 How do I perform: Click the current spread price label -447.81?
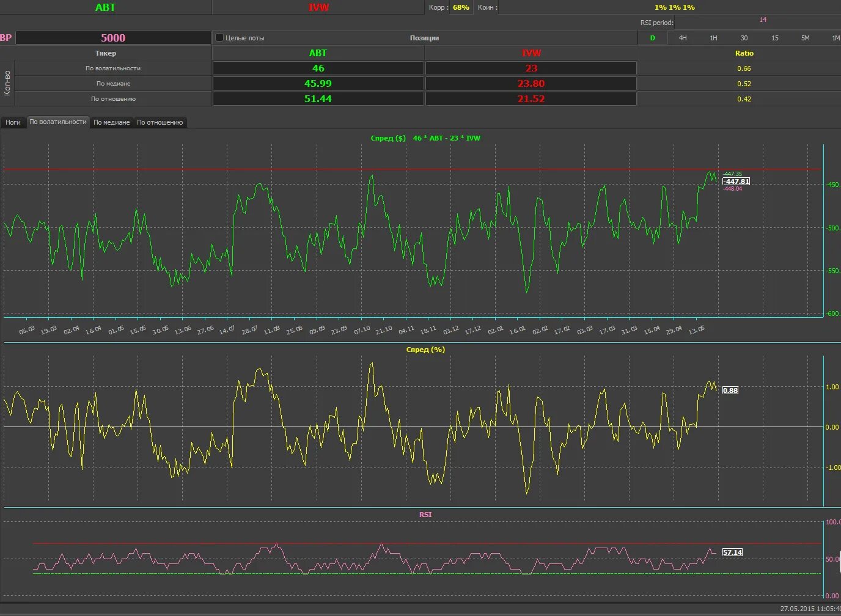[736, 182]
